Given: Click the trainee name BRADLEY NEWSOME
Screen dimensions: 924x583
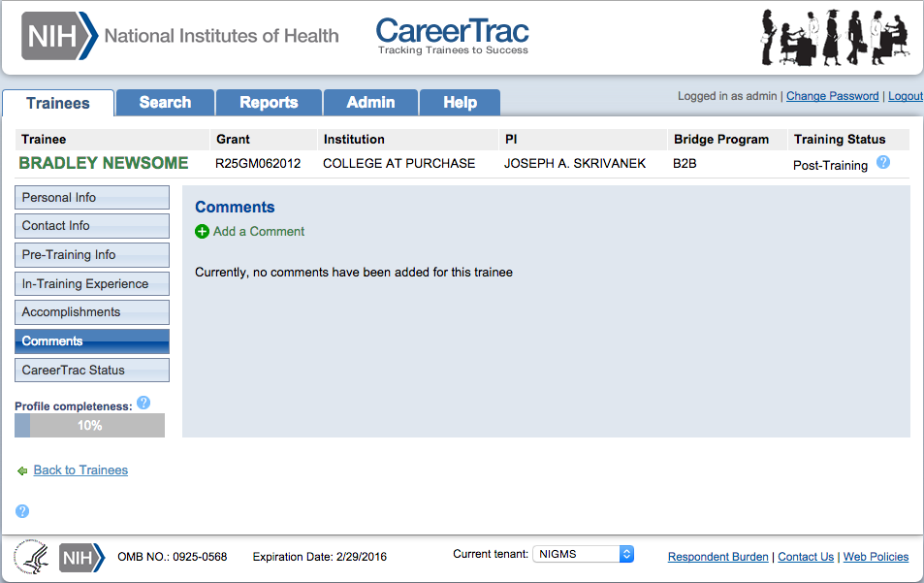Looking at the screenshot, I should [104, 163].
